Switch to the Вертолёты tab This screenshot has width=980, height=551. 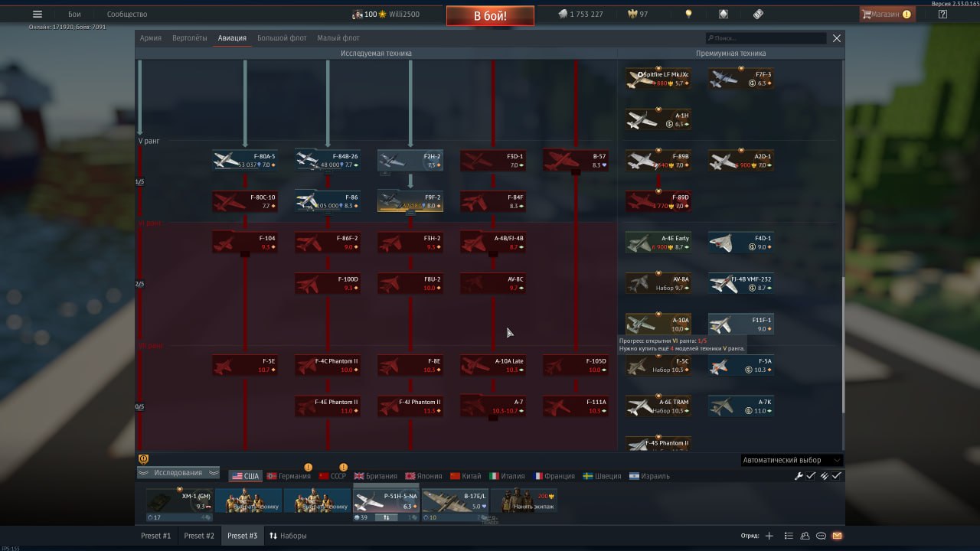(x=189, y=37)
